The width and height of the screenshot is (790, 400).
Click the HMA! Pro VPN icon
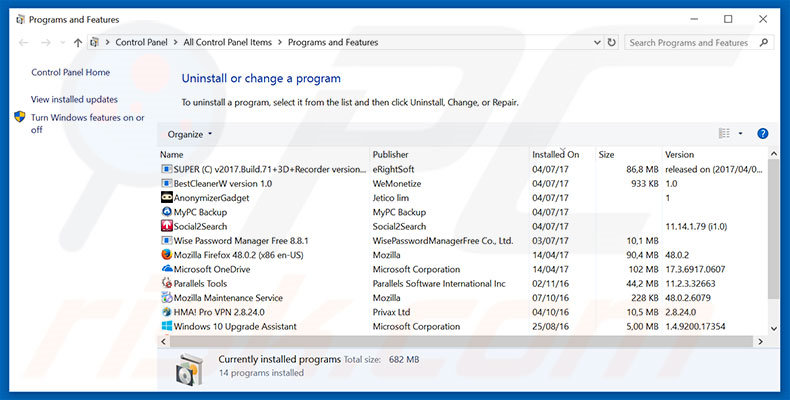click(166, 312)
